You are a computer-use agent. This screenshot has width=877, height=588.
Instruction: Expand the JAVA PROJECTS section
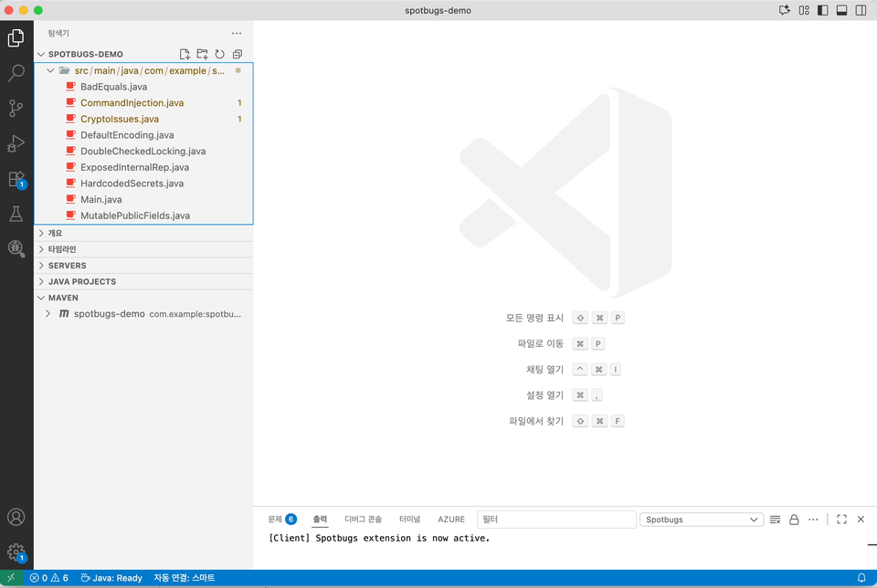click(x=143, y=282)
